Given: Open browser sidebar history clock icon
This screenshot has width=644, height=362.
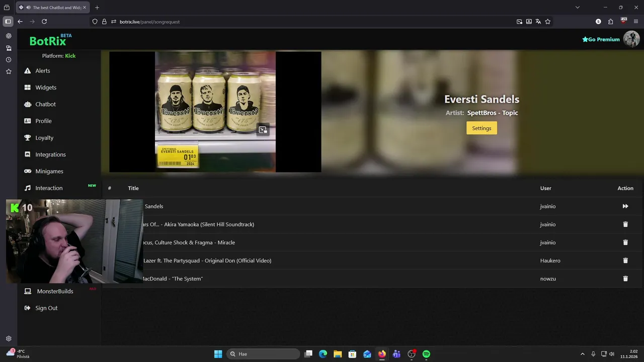Looking at the screenshot, I should click(x=9, y=60).
